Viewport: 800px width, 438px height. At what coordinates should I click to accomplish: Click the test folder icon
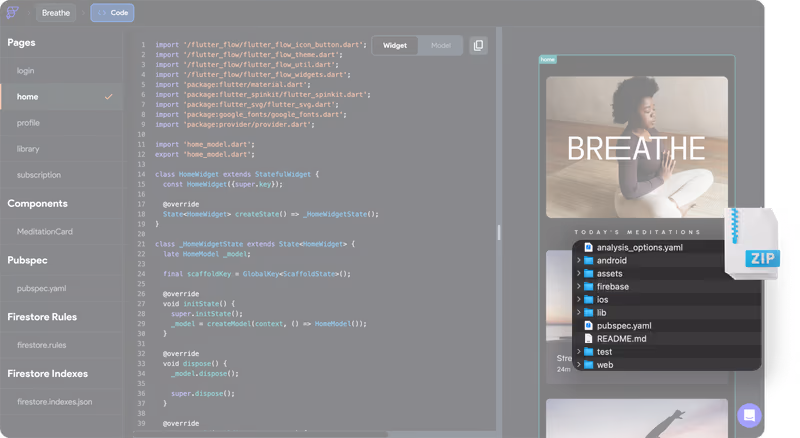[x=588, y=351]
